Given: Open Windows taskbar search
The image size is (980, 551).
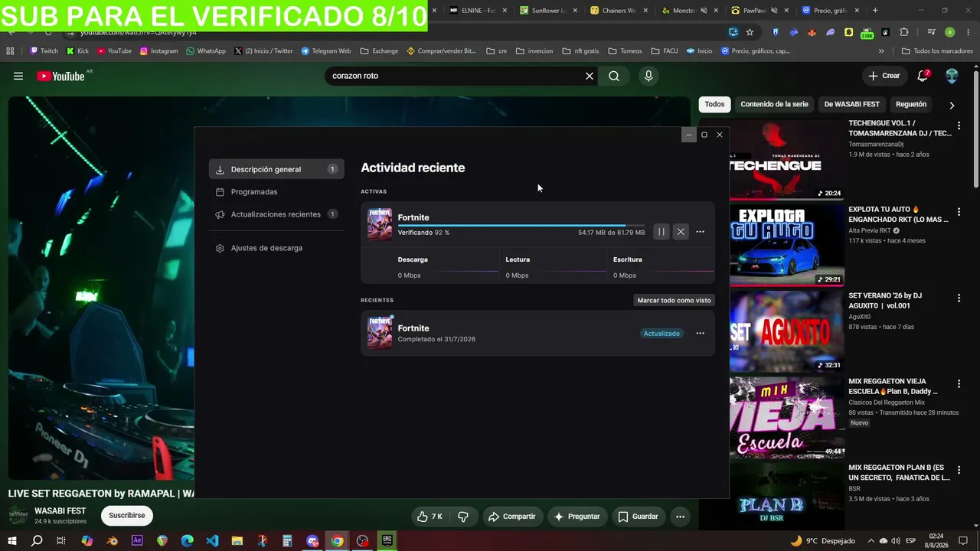Looking at the screenshot, I should coord(36,541).
